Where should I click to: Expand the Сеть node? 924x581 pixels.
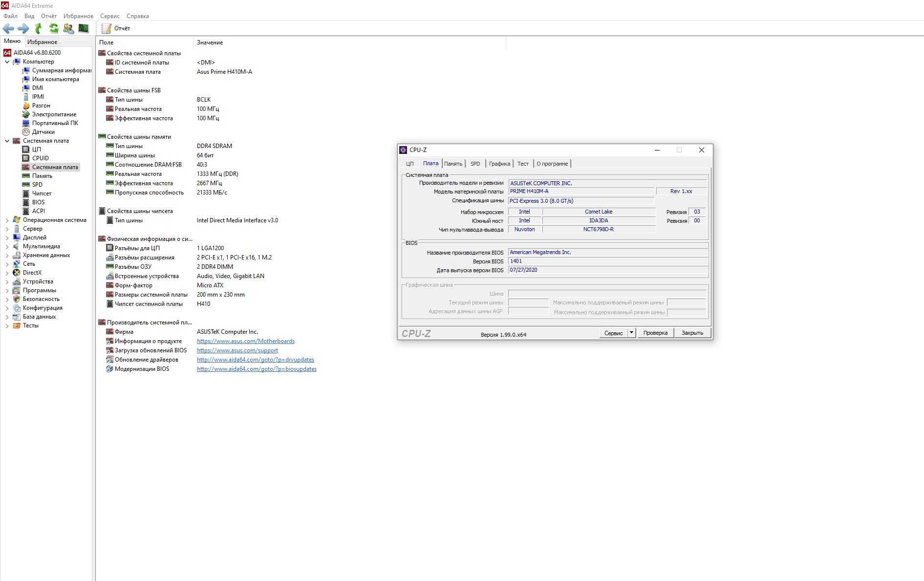pos(7,264)
